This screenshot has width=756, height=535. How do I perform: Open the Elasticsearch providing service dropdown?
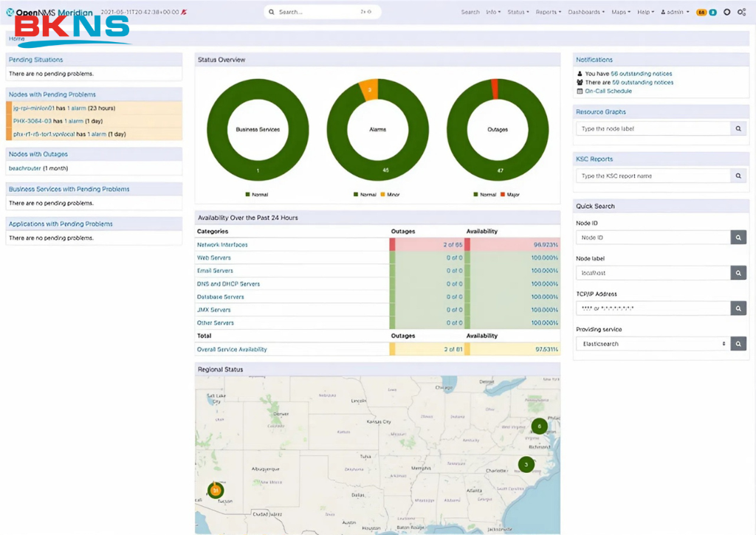pyautogui.click(x=652, y=343)
